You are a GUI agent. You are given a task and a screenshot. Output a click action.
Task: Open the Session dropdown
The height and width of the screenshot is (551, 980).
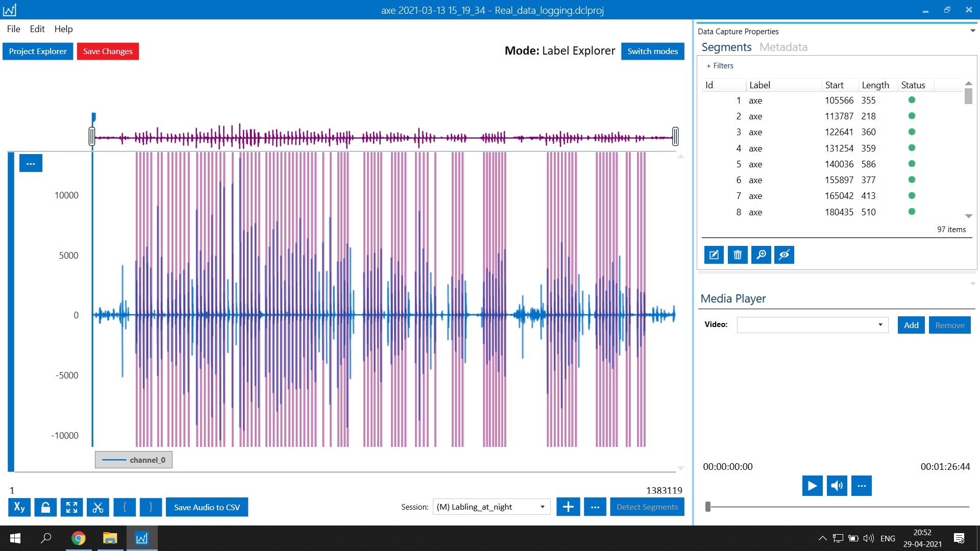click(492, 507)
